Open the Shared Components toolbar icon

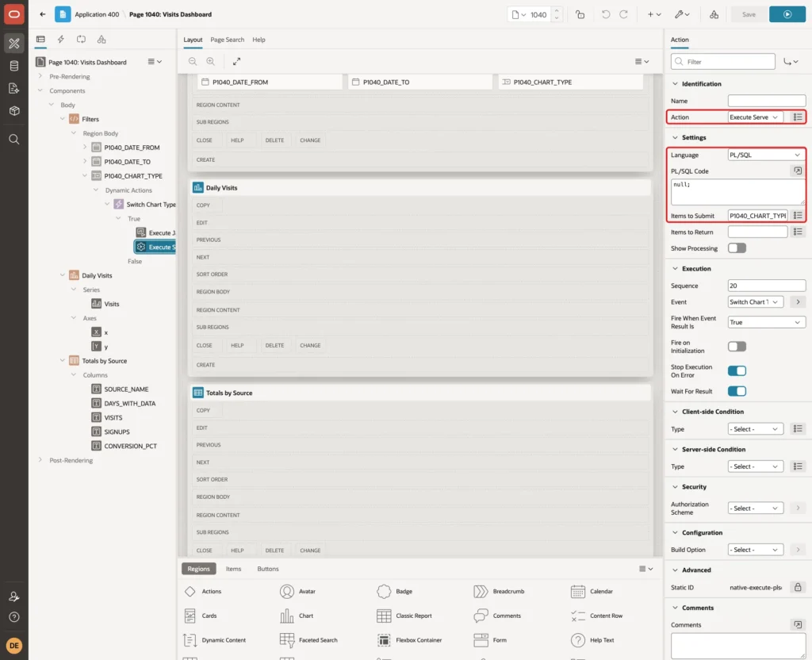pos(714,14)
